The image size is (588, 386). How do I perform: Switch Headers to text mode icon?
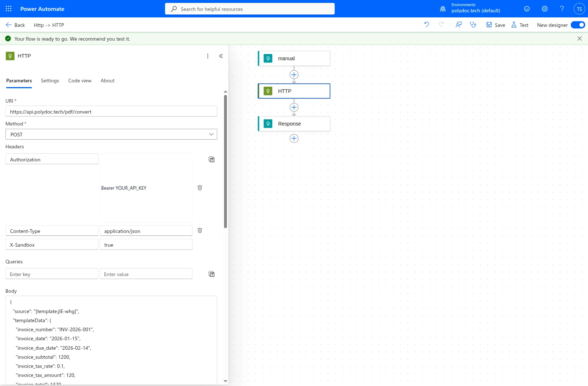pos(211,159)
